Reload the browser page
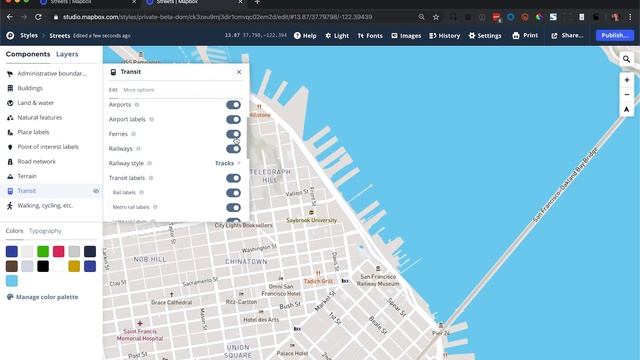 38,17
